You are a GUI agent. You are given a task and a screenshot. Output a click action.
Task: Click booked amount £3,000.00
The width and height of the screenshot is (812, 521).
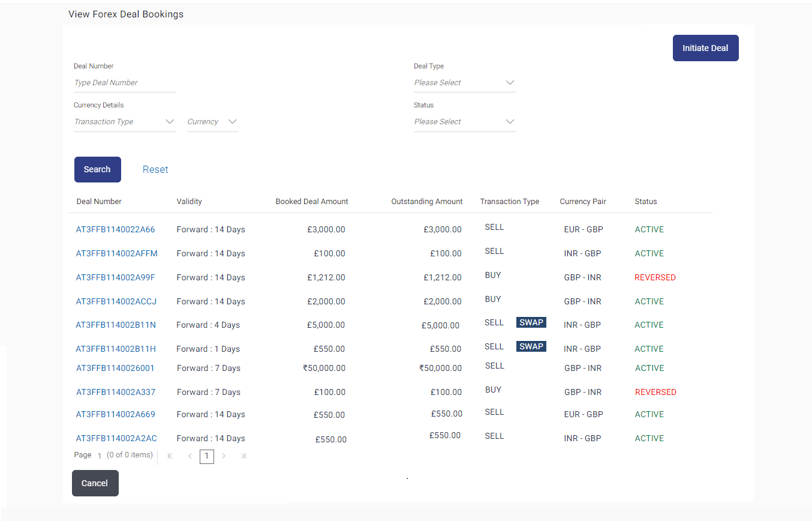[x=326, y=229]
